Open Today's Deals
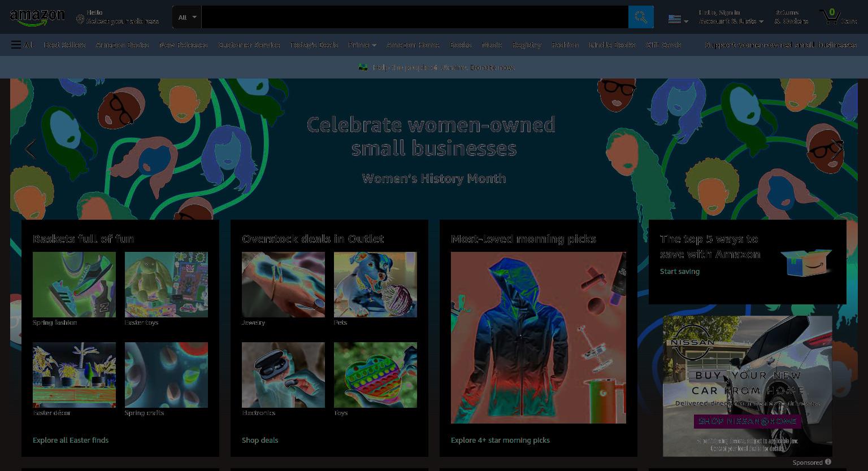Screen dimensions: 868x471 314,45
